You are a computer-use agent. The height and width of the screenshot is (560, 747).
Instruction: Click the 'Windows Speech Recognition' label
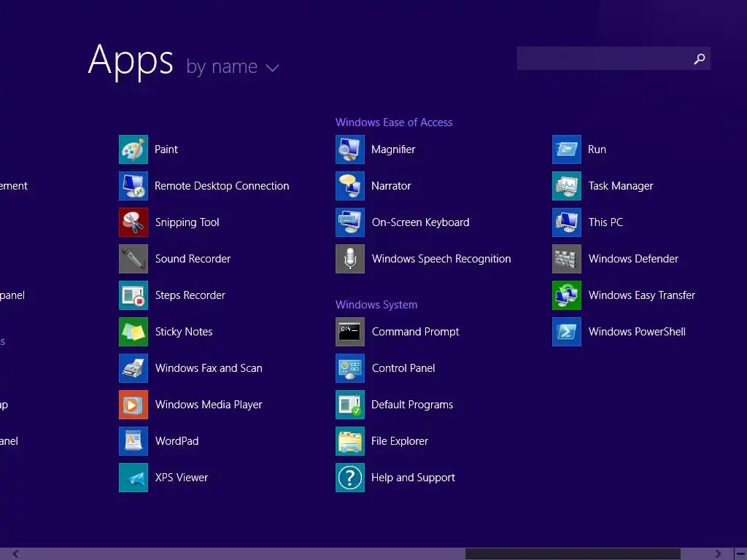(x=441, y=259)
